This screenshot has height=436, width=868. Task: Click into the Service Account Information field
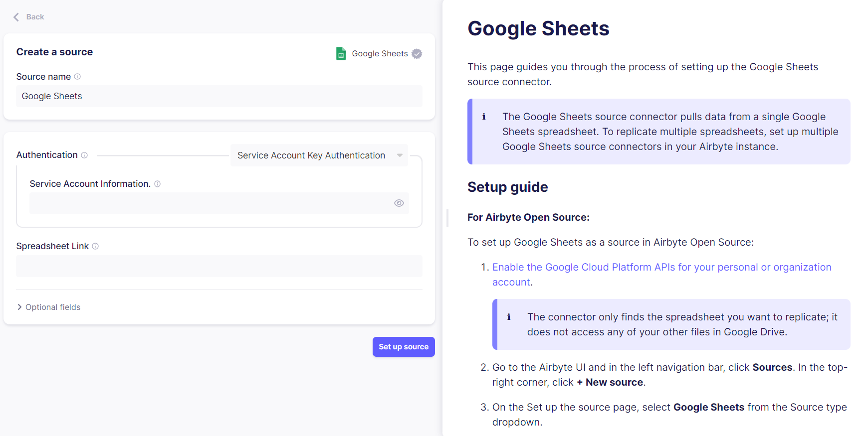[210, 203]
